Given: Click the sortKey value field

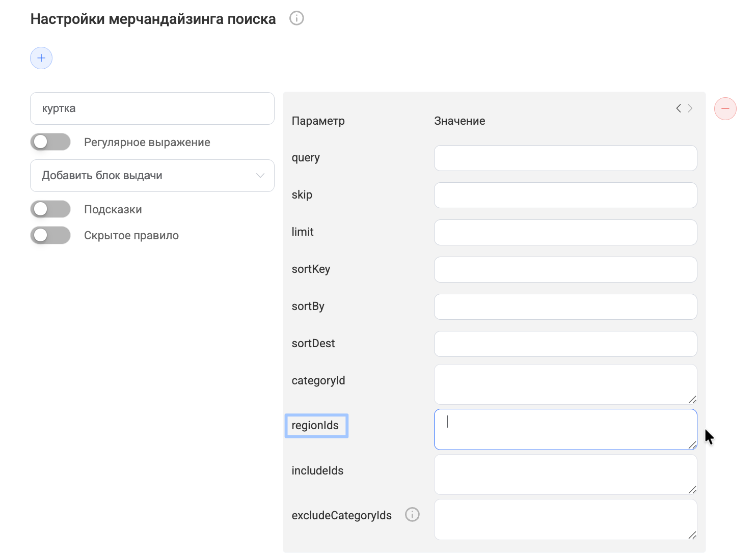Looking at the screenshot, I should click(x=565, y=270).
